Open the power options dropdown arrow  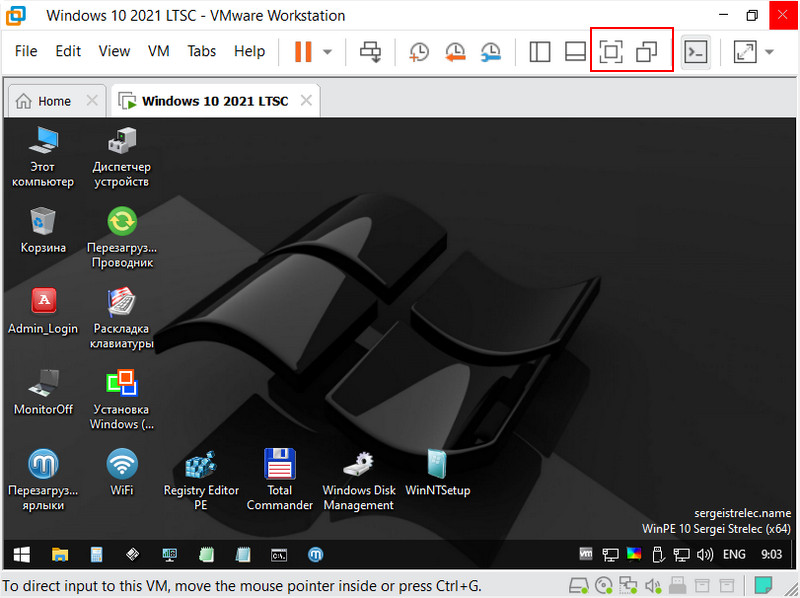click(x=328, y=52)
